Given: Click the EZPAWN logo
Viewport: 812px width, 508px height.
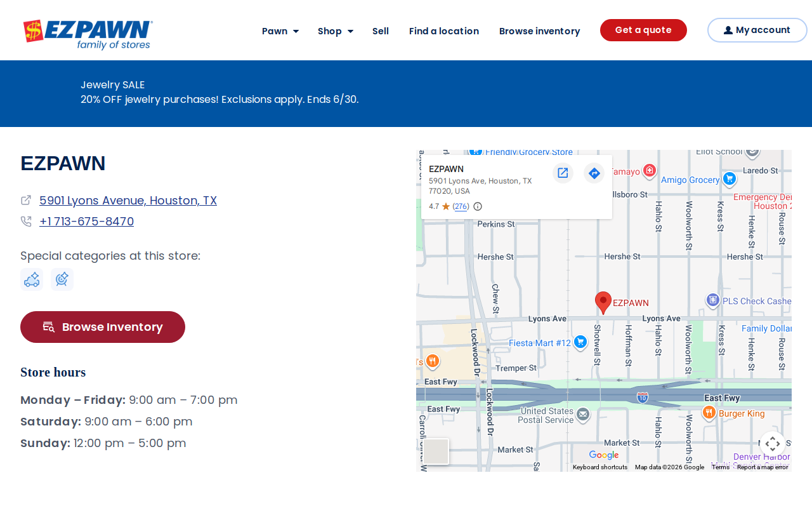Looking at the screenshot, I should coord(88,34).
